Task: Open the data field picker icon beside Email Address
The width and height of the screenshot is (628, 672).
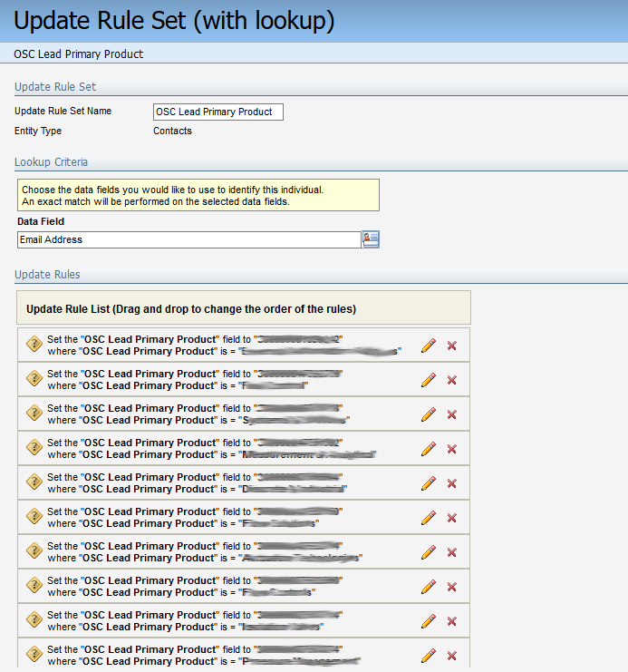Action: pos(371,239)
